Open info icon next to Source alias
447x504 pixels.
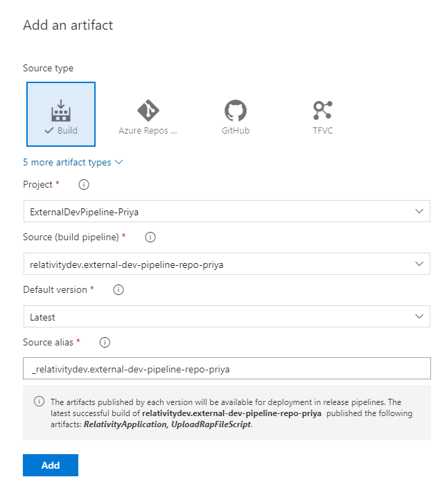coord(105,342)
